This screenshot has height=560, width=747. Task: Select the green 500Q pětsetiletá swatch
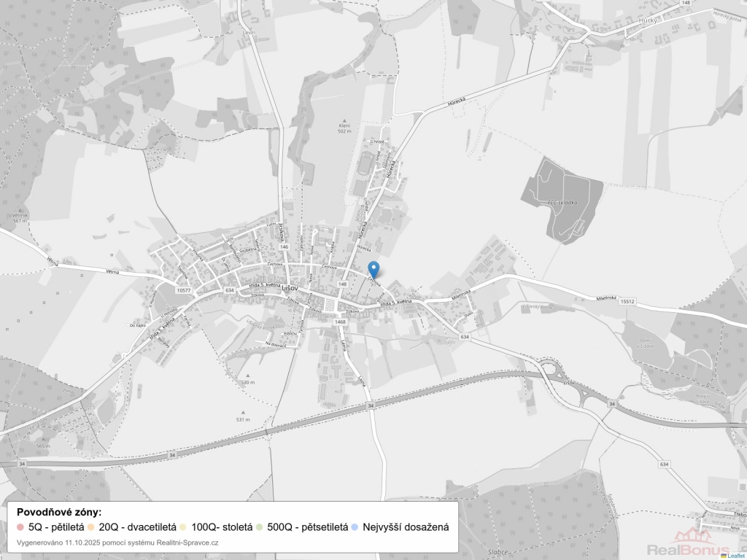point(260,526)
